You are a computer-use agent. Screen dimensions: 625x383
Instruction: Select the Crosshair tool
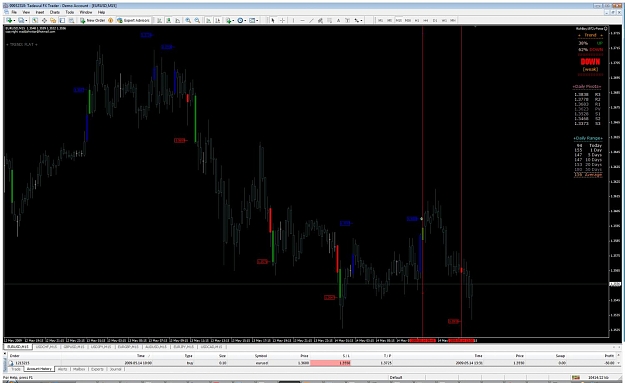(283, 20)
